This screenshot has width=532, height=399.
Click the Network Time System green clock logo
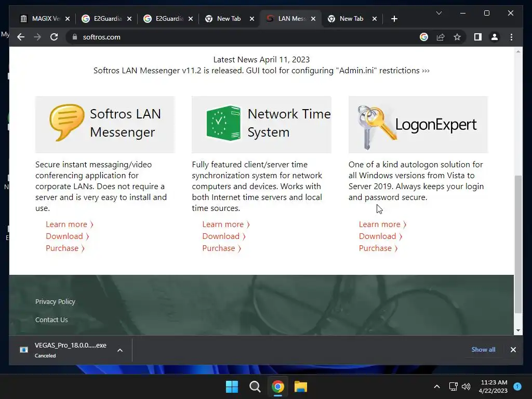(x=223, y=123)
